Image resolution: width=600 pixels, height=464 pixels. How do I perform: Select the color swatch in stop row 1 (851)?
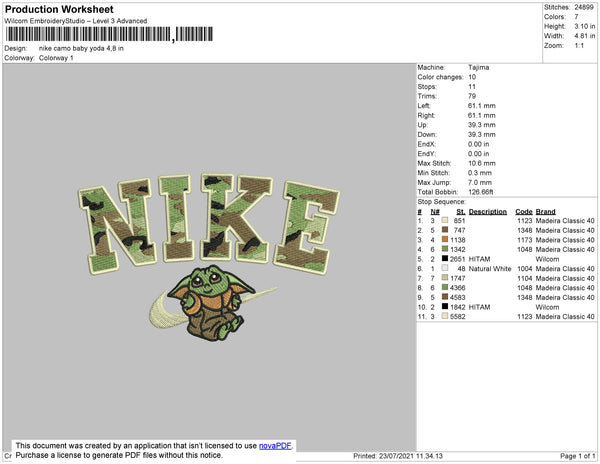[445, 220]
